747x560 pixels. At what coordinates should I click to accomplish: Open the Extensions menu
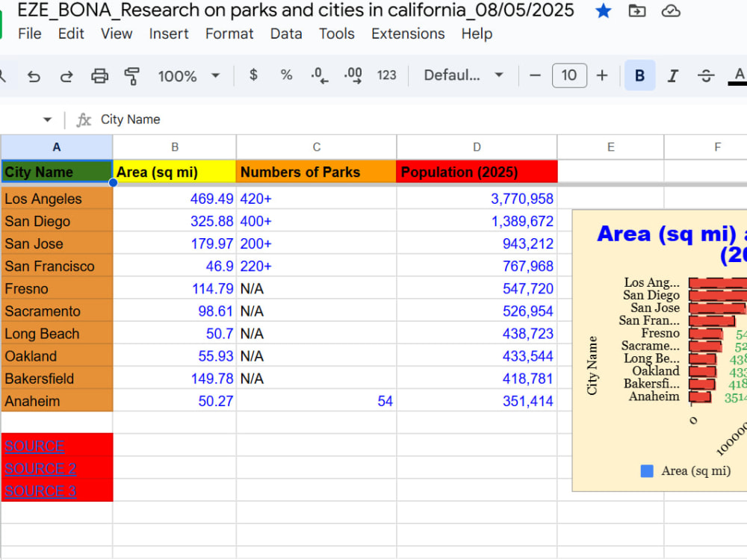pyautogui.click(x=408, y=34)
